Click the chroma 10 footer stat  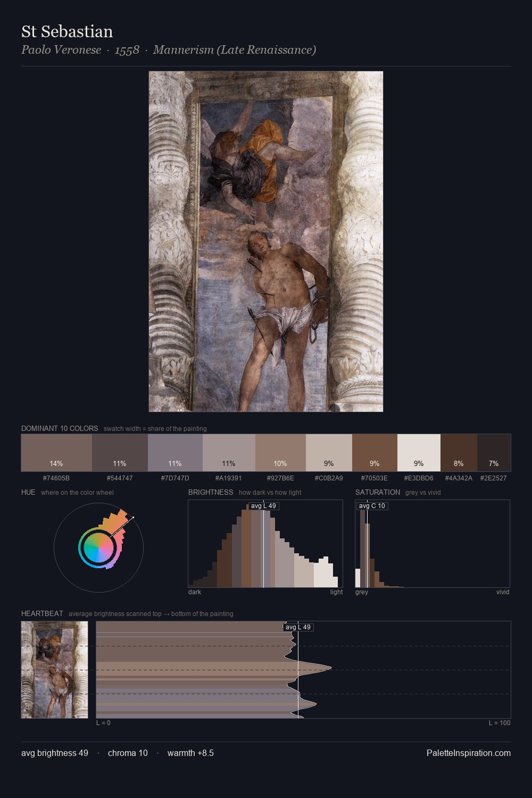pos(128,753)
